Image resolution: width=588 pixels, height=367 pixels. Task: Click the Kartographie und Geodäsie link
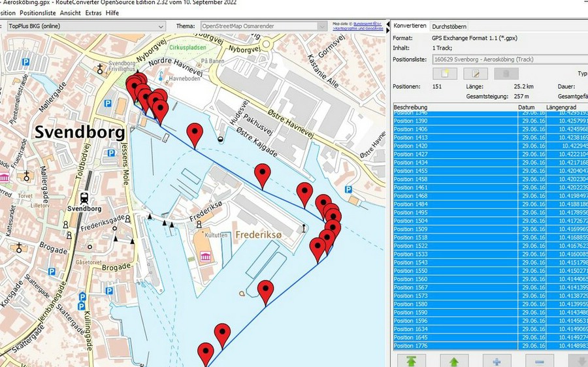click(x=359, y=29)
